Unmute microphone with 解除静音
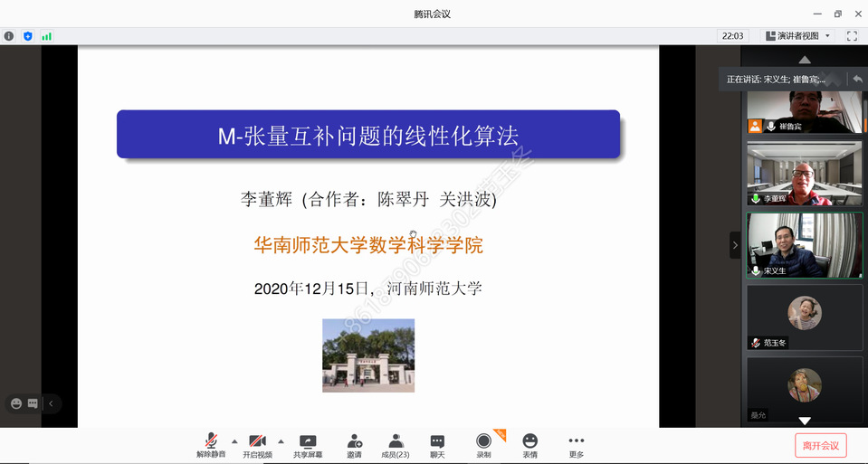The width and height of the screenshot is (868, 464). click(x=211, y=445)
